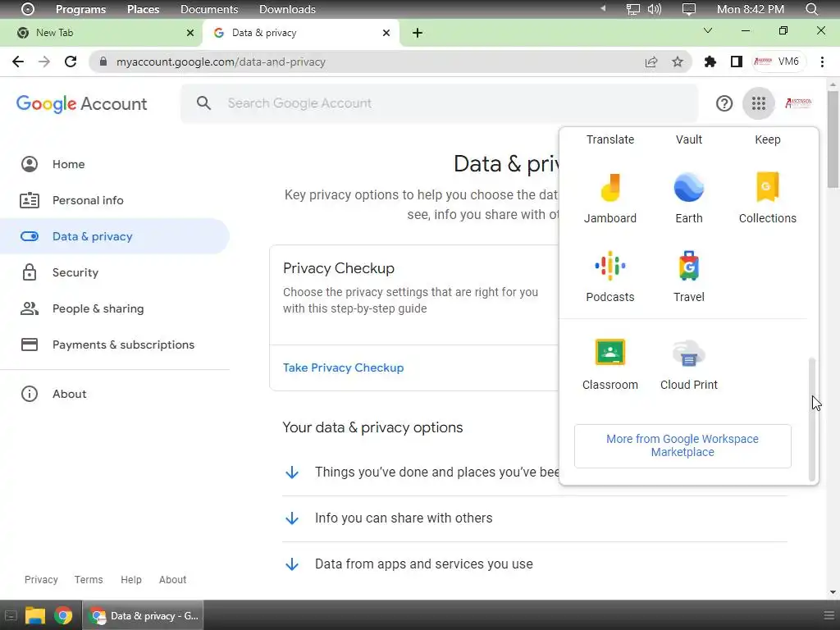Open Chrome three-dot menu
Image resolution: width=840 pixels, height=630 pixels.
[x=822, y=62]
